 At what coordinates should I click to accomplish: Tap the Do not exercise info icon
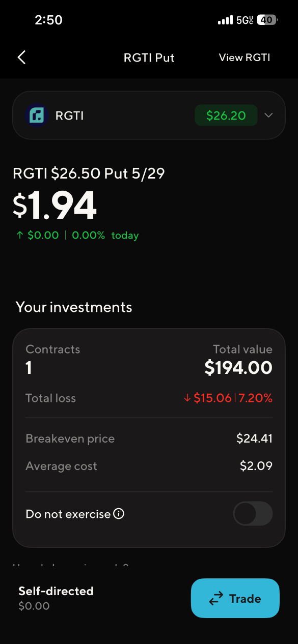coord(119,514)
